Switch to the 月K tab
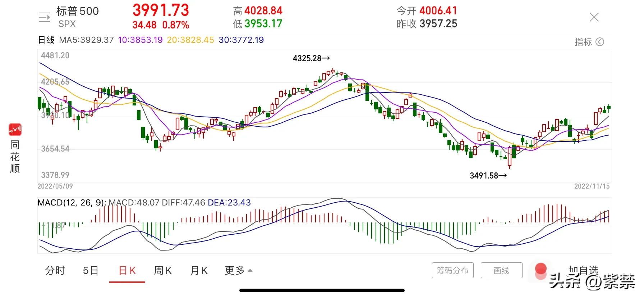Screen dimensions: 644x298 pos(199,271)
